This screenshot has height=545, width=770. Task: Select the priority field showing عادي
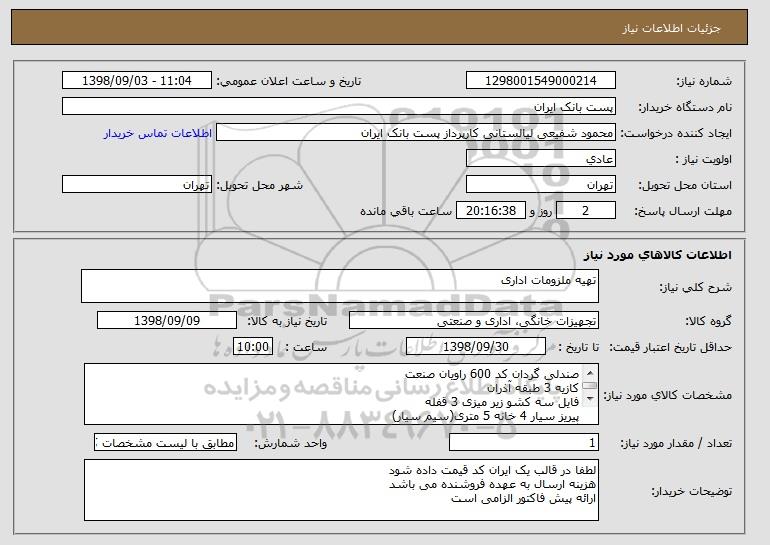tap(541, 159)
